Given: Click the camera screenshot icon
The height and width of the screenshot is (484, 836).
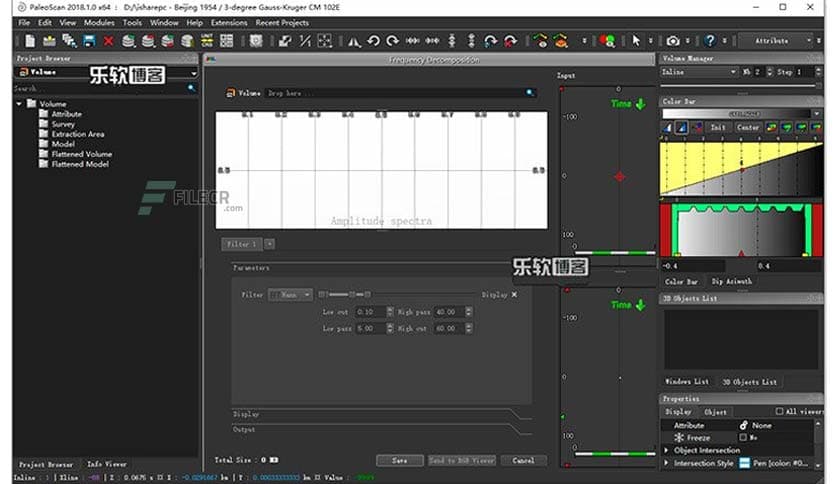Looking at the screenshot, I should click(x=673, y=41).
